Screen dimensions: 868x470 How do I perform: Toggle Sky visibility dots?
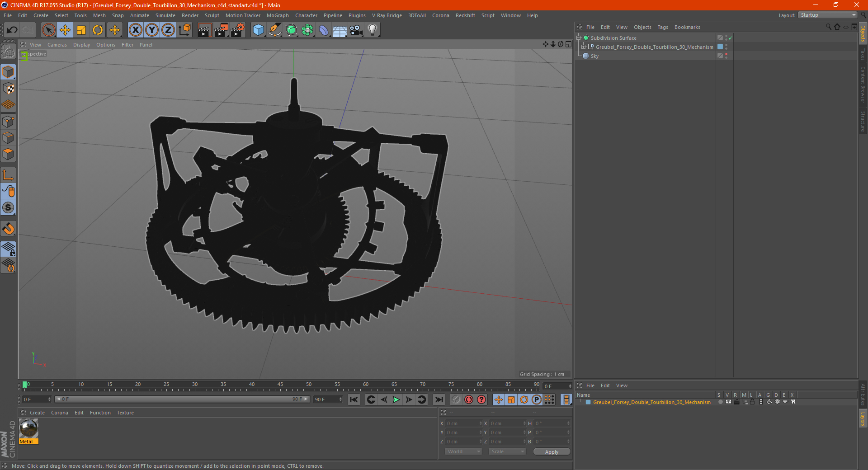(x=726, y=56)
